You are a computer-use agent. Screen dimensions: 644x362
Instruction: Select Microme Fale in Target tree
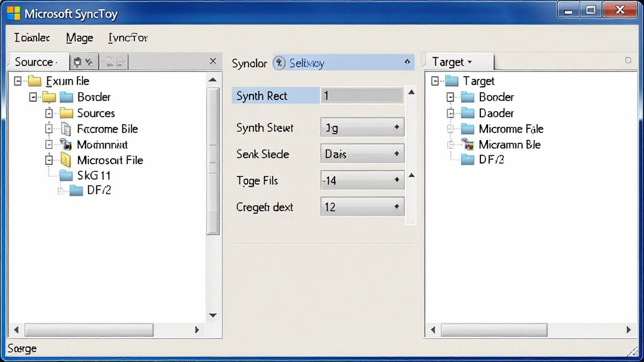pos(511,129)
